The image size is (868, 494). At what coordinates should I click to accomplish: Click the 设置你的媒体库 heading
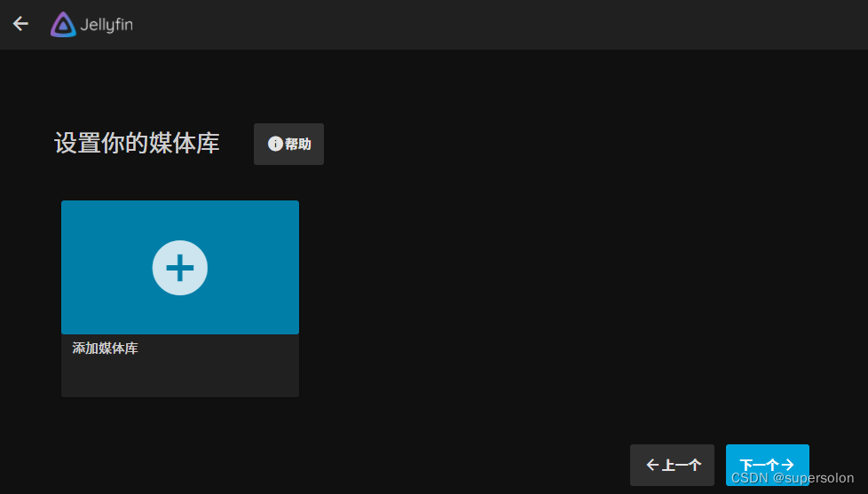(137, 144)
